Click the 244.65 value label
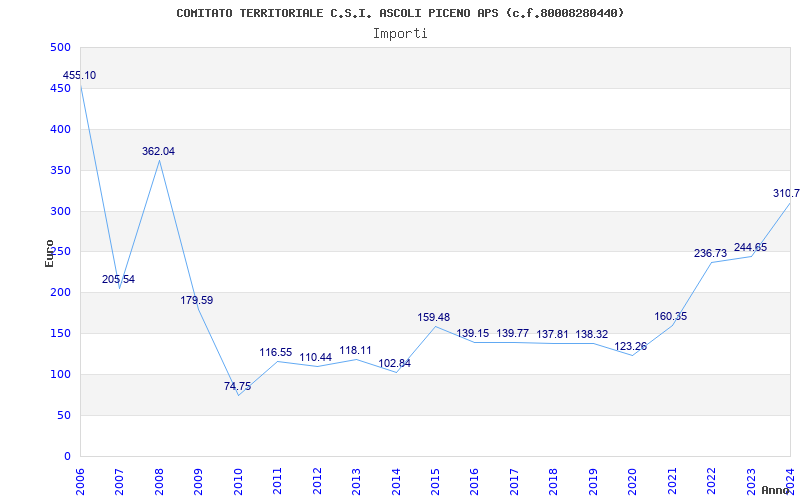This screenshot has width=800, height=500. click(x=750, y=247)
